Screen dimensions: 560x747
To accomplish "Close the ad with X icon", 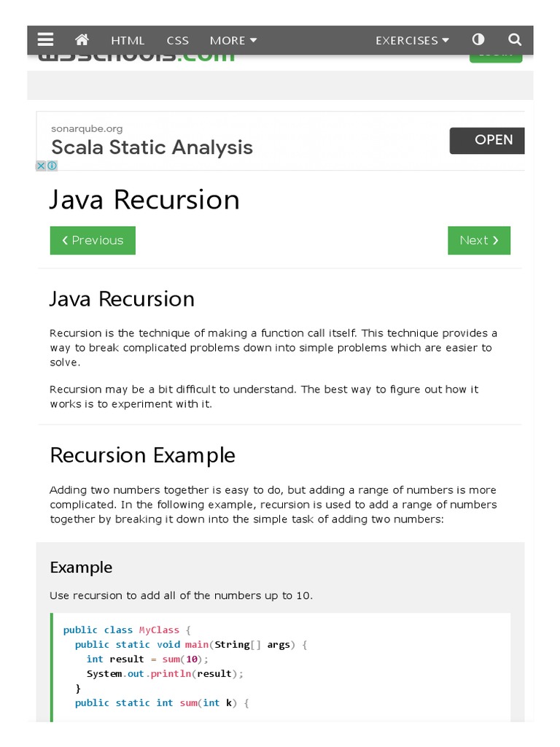I will [x=41, y=166].
